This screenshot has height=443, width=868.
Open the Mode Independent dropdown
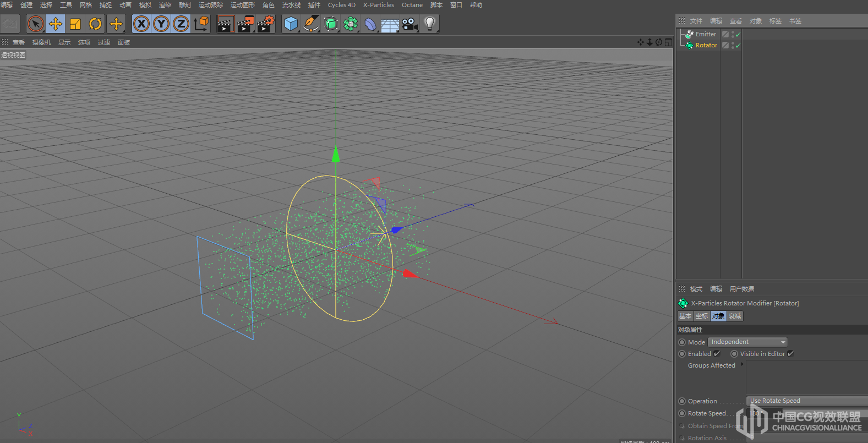[747, 342]
